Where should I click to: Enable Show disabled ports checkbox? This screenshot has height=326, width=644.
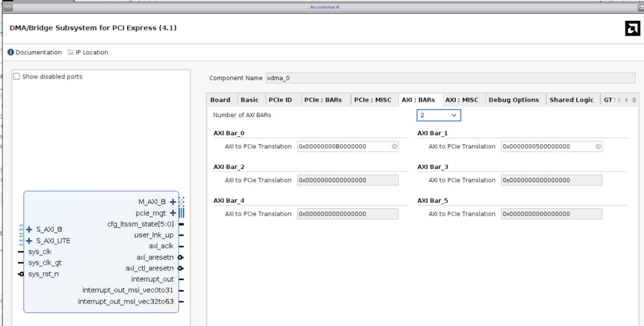tap(17, 77)
